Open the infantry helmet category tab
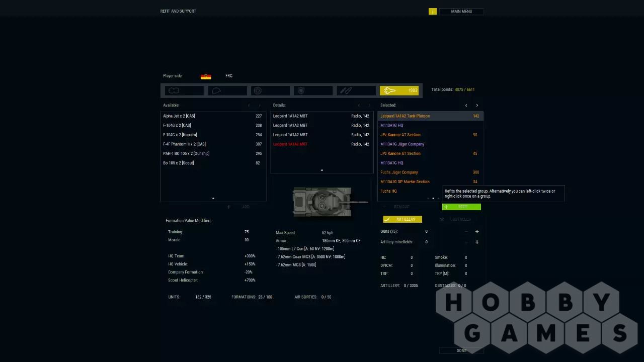Screen dimensions: 644x362 [x=227, y=90]
